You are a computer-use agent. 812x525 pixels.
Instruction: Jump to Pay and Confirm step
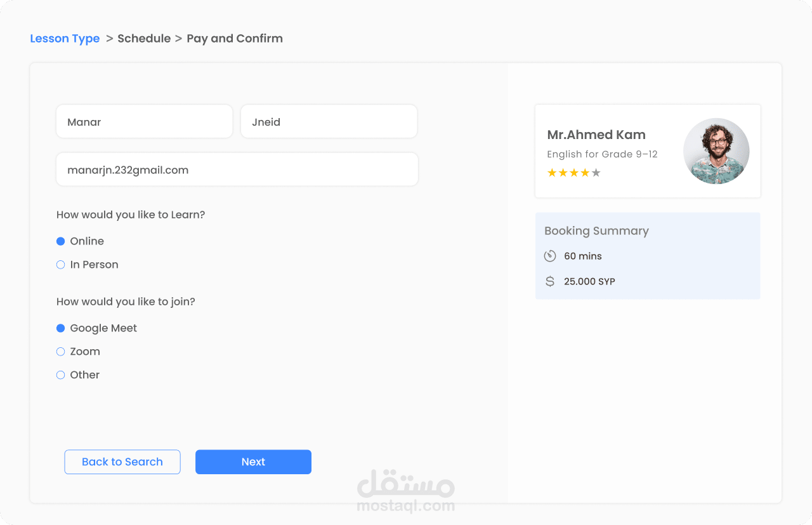pyautogui.click(x=235, y=39)
